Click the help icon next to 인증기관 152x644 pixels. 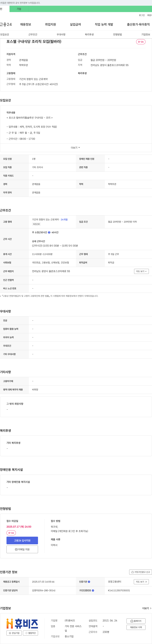(x=89, y=582)
